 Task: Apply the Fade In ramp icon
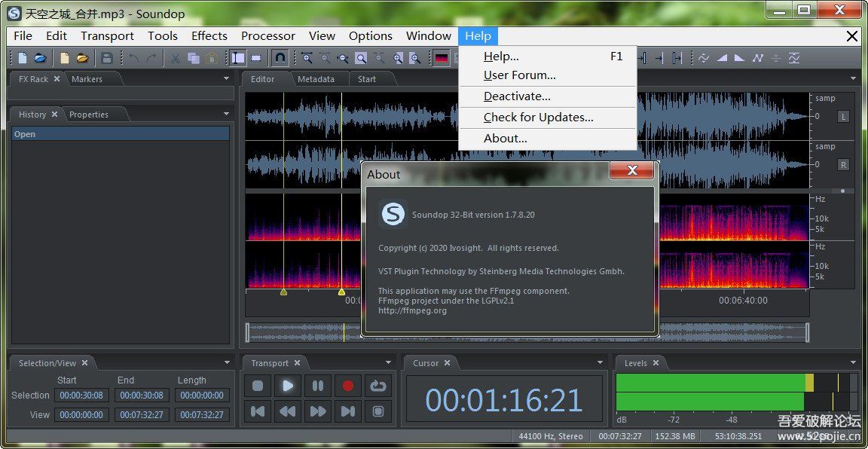(x=722, y=57)
